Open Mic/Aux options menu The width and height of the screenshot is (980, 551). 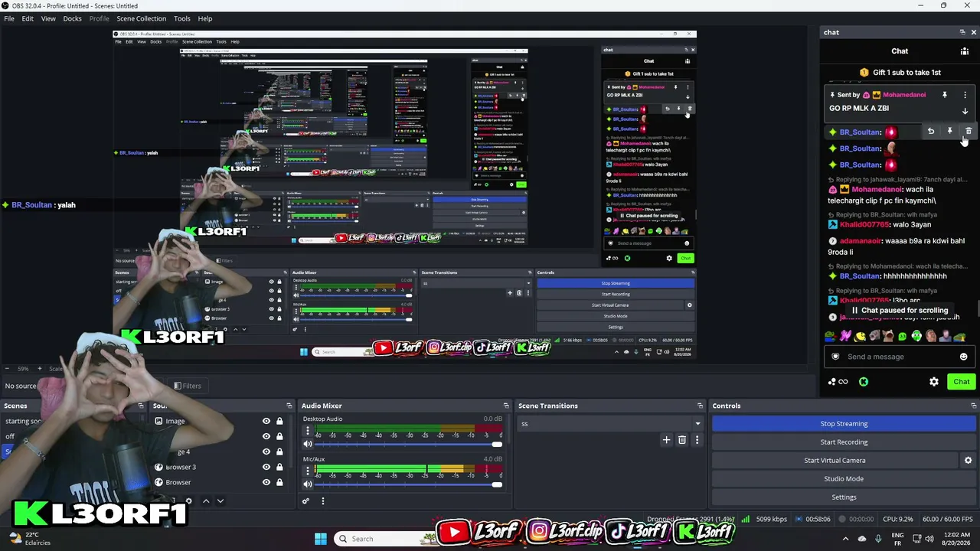click(x=308, y=471)
